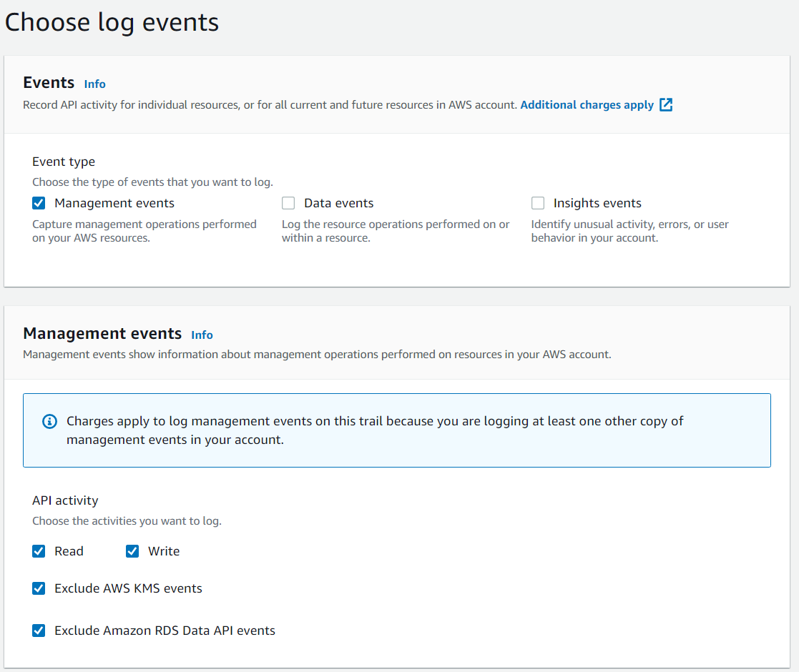Click the 'Write' label text

(164, 551)
